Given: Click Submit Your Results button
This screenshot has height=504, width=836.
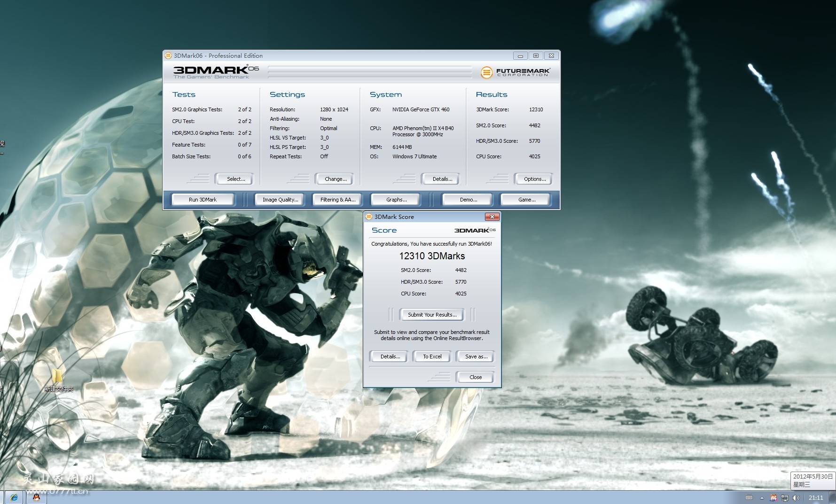Looking at the screenshot, I should [432, 315].
